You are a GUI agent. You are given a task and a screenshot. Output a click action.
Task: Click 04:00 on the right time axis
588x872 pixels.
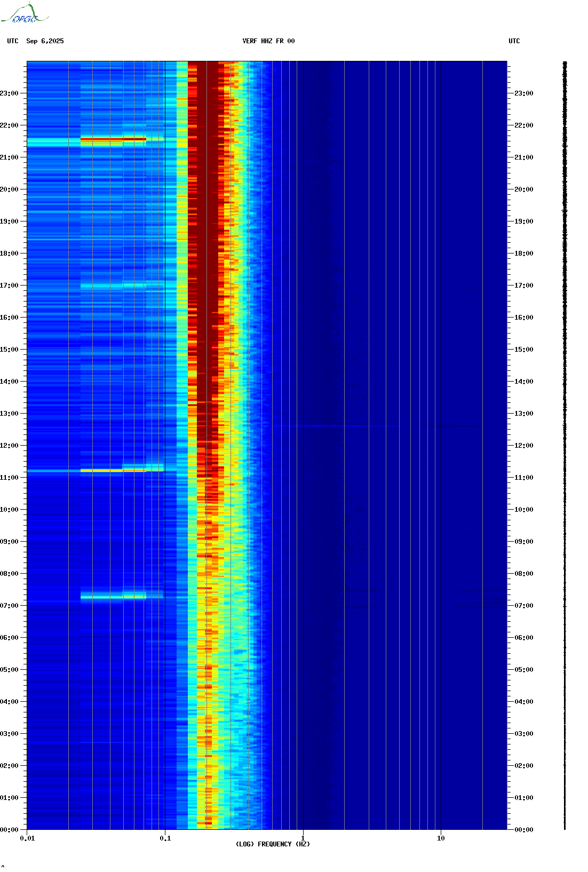(x=524, y=702)
